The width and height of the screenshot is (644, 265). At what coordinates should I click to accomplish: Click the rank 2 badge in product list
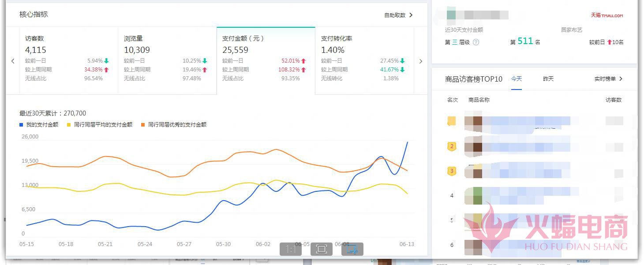(451, 146)
